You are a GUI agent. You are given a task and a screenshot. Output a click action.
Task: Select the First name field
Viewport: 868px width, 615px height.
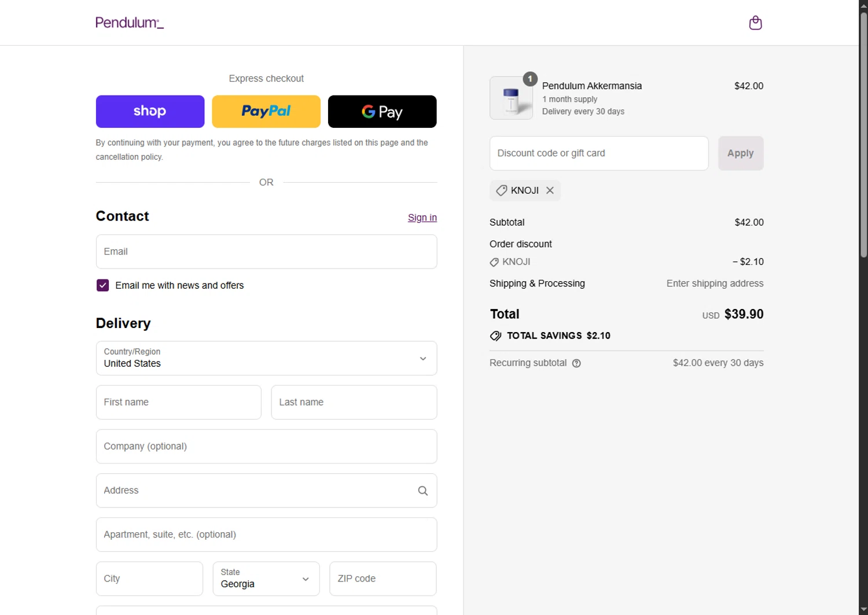pyautogui.click(x=178, y=402)
